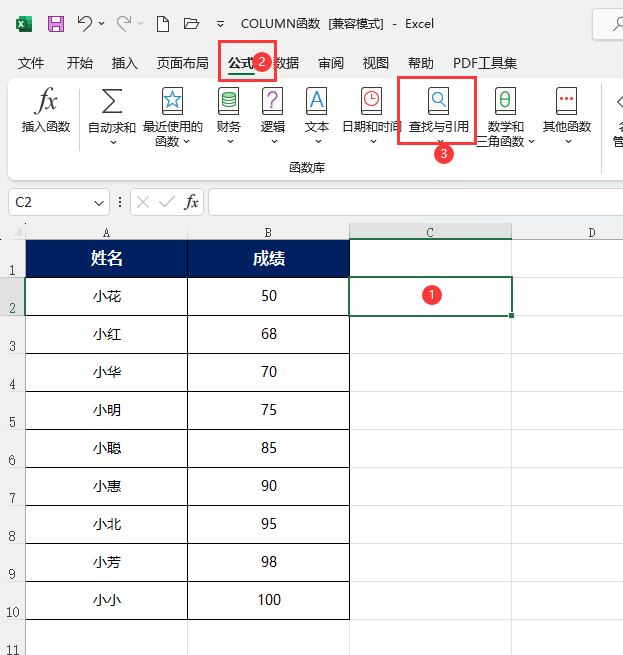Open a file with the folder icon
This screenshot has width=623, height=655.
(191, 23)
